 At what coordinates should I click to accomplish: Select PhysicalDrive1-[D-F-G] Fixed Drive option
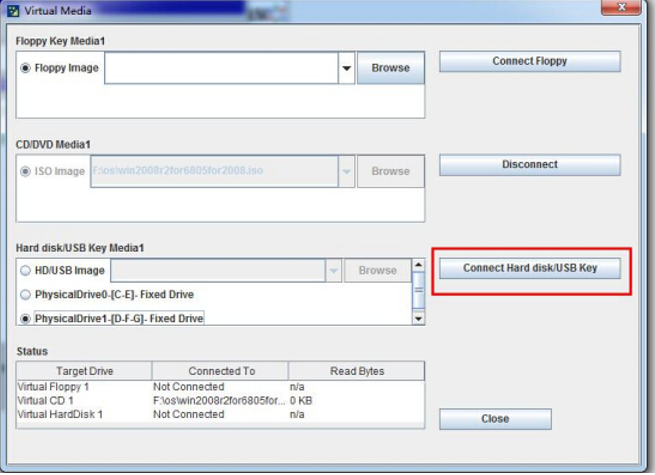click(x=26, y=318)
